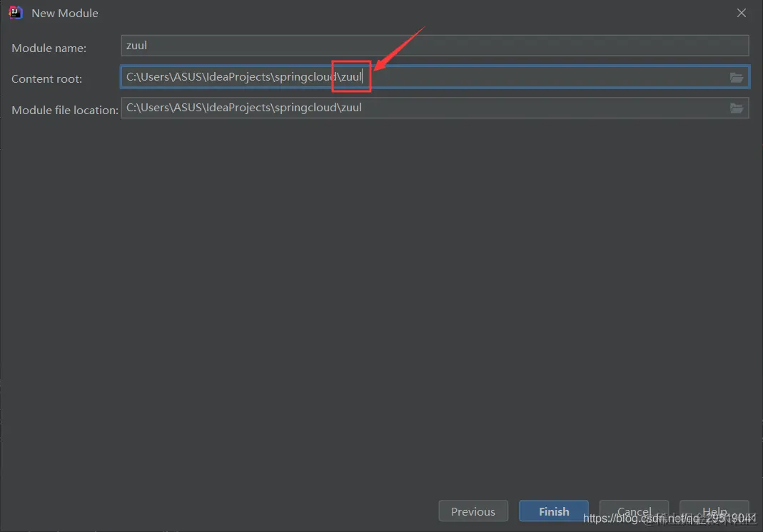Click the IntelliJ IDEA logo icon
763x532 pixels.
pos(16,13)
